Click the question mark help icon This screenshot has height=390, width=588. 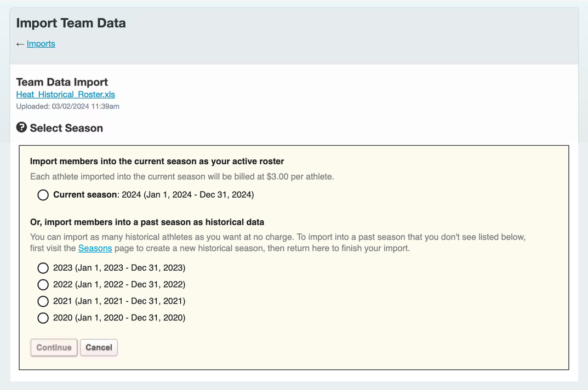[x=21, y=128]
